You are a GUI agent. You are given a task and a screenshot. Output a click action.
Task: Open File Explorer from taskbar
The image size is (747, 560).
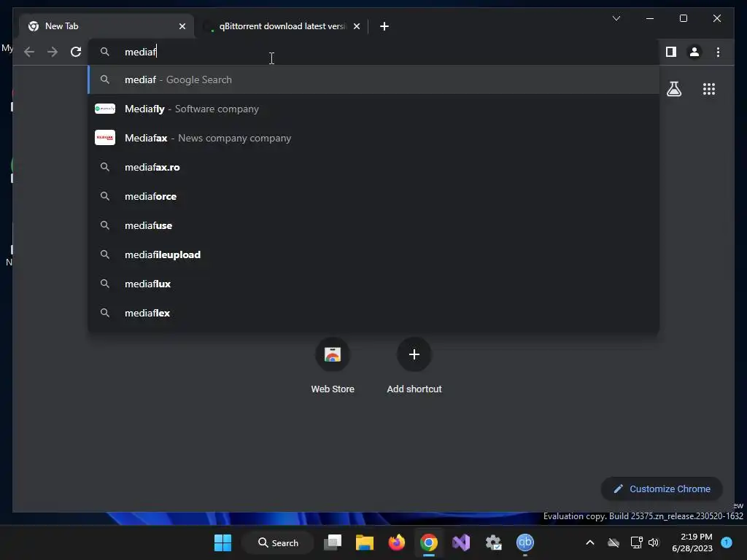(x=365, y=542)
